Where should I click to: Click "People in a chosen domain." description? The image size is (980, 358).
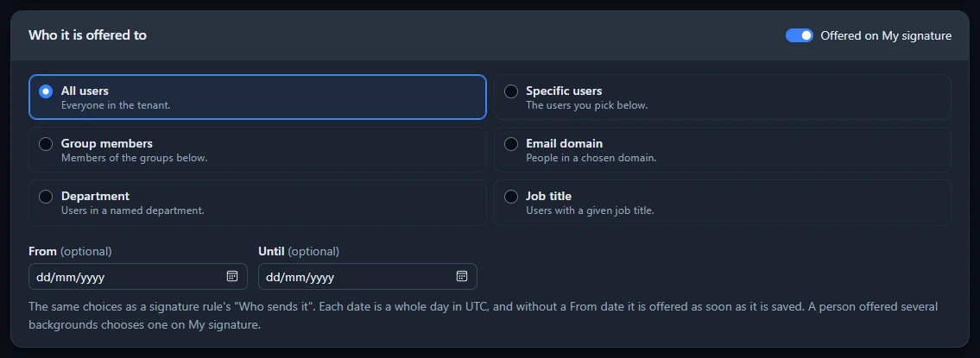(x=591, y=158)
